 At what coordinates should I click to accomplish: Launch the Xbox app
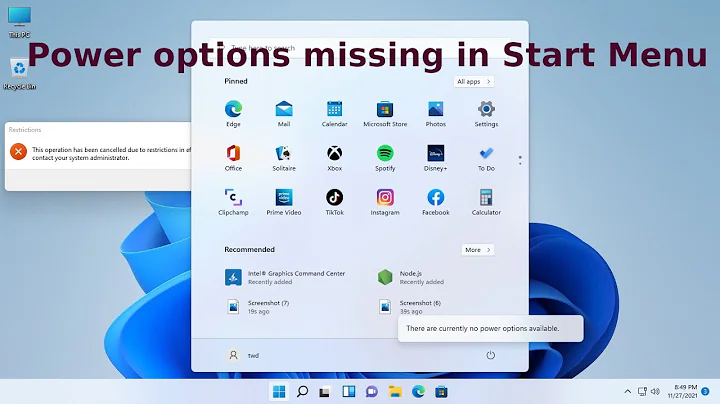pos(334,157)
